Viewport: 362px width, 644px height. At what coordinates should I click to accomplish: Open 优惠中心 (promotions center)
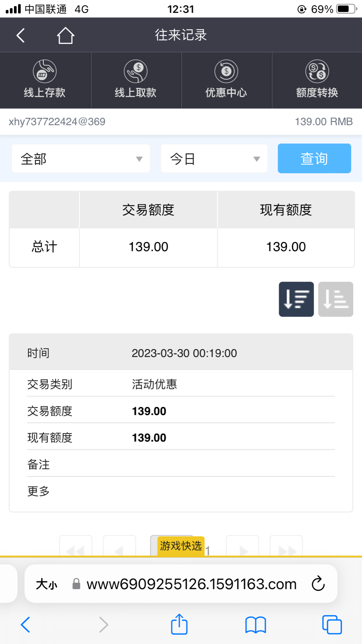tap(226, 80)
